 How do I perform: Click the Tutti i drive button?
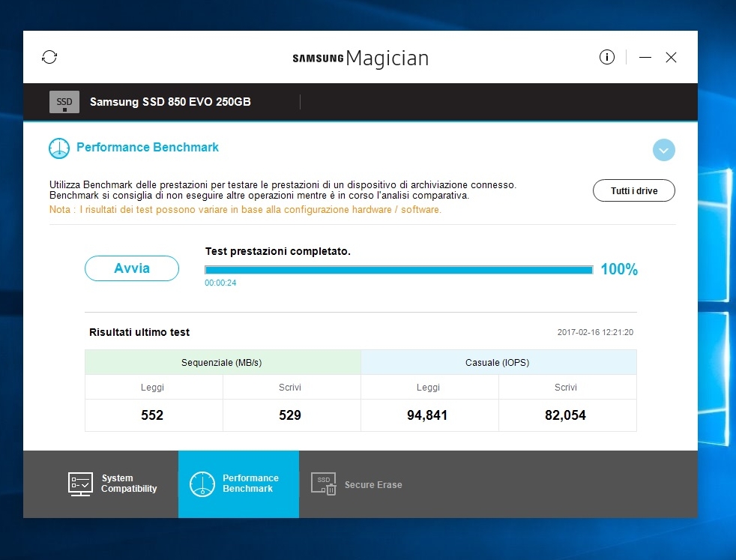(x=633, y=190)
